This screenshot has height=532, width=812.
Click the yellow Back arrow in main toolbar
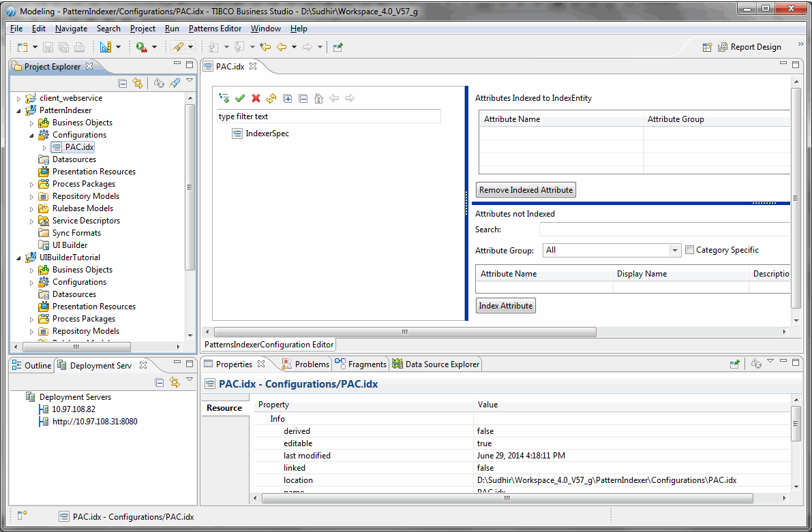[281, 47]
